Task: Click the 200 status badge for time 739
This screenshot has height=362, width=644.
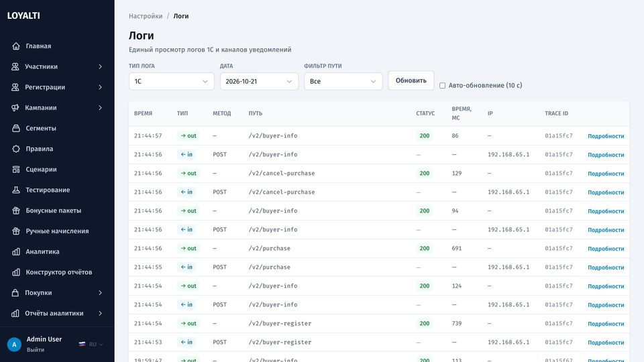Action: [x=424, y=323]
